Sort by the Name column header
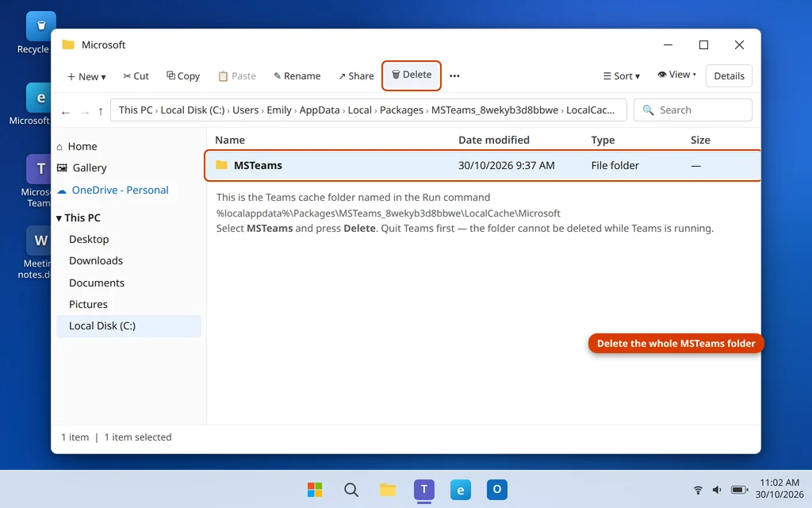Viewport: 812px width, 508px height. point(230,140)
